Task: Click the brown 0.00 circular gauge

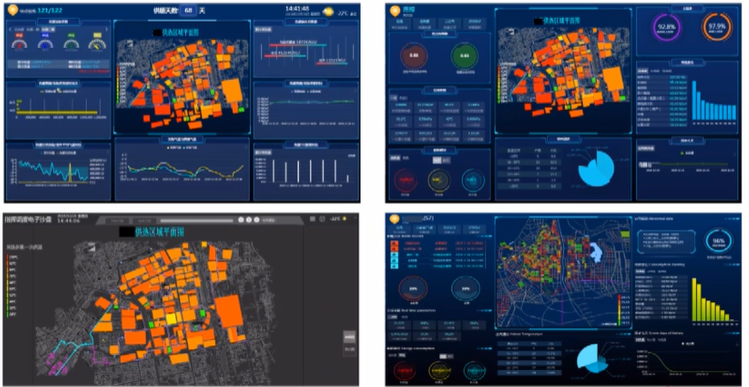Action: [414, 56]
